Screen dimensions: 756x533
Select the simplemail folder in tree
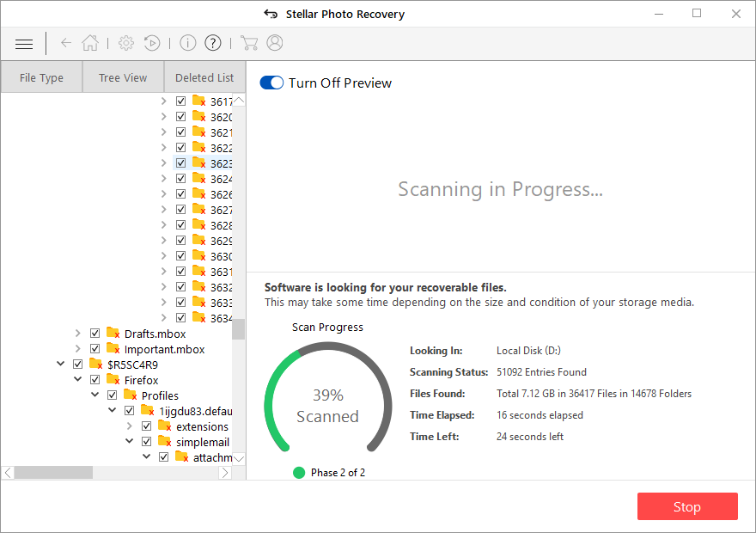point(203,442)
